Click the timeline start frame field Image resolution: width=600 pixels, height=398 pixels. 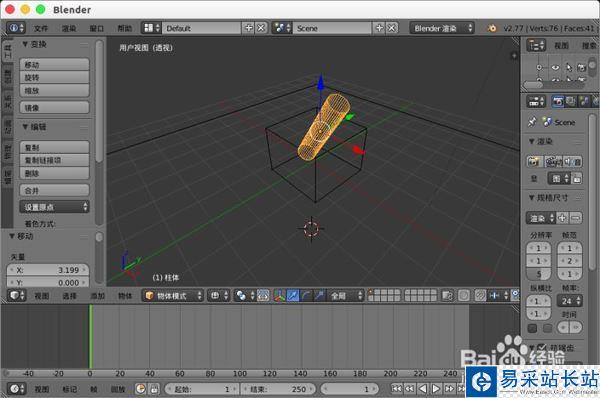pos(201,389)
